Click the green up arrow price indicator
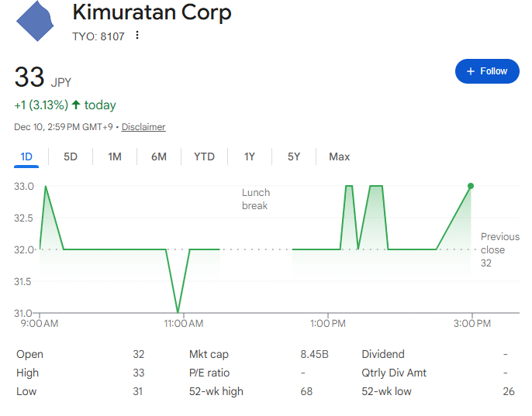Screen dimensions: 532x416 click(76, 105)
